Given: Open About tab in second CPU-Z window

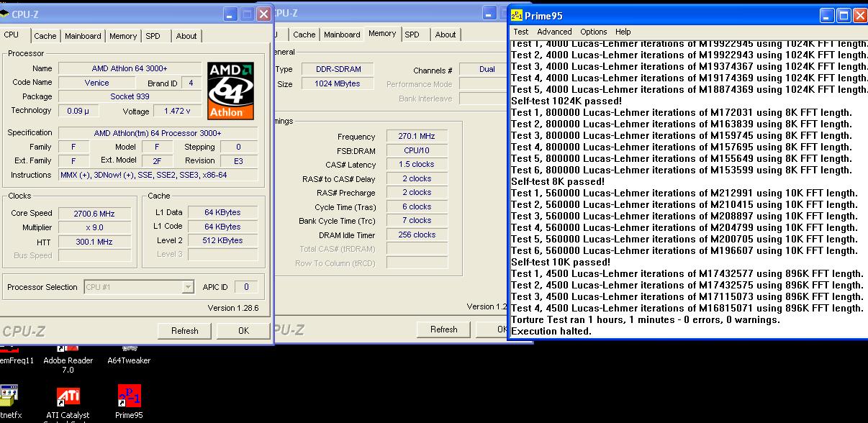Looking at the screenshot, I should 446,35.
